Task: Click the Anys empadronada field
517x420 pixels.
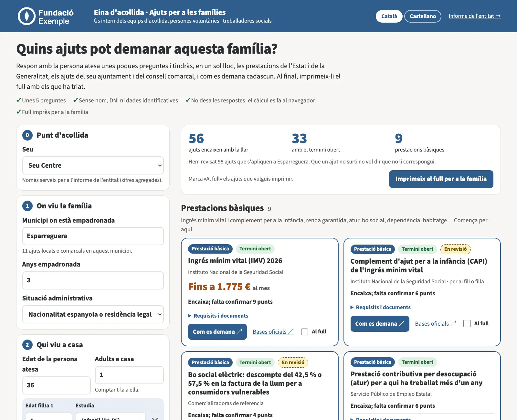Action: coord(93,280)
